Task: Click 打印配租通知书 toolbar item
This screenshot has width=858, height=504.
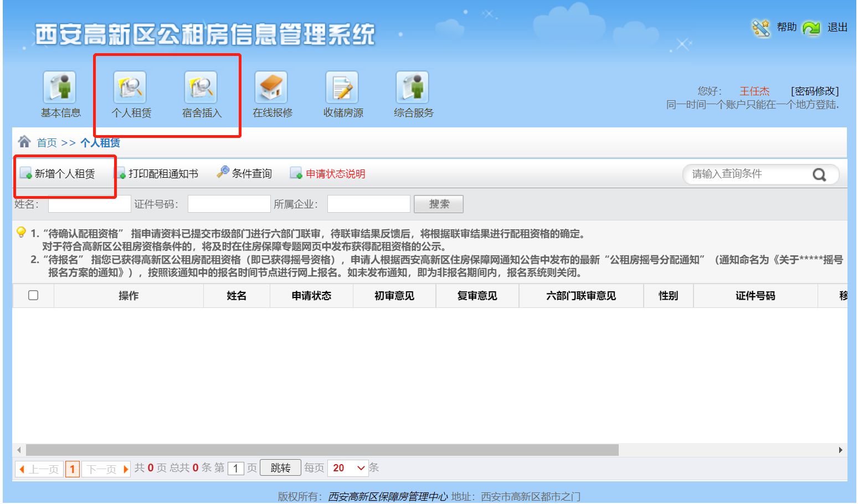Action: pos(158,174)
